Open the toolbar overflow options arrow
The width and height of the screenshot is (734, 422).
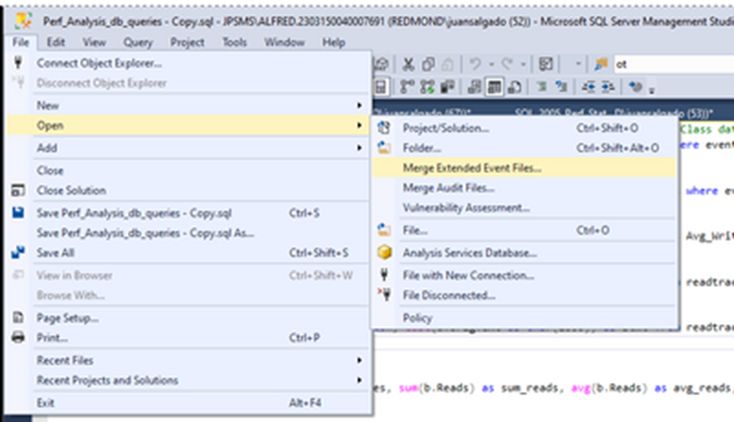pos(651,89)
